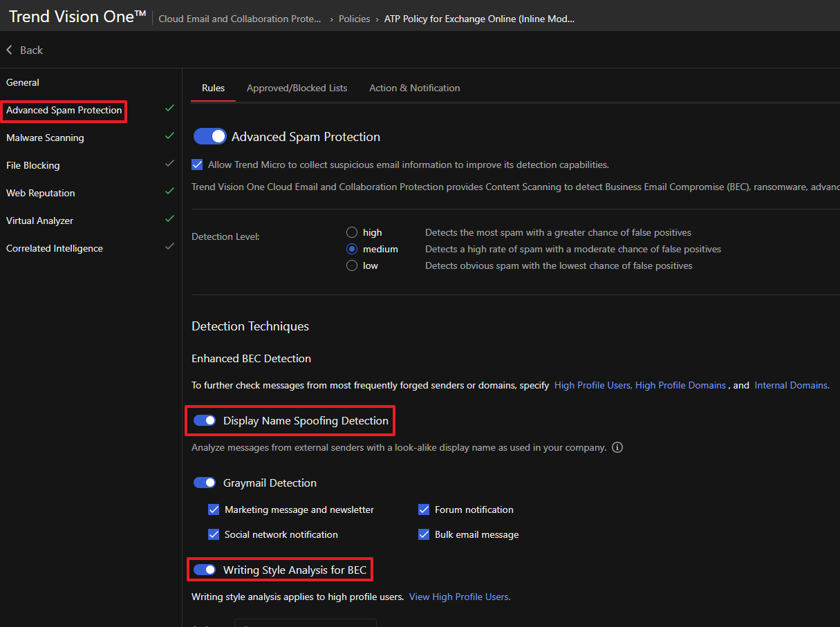Screen dimensions: 840x627
Task: Disable Display Name Spoofing Detection toggle
Action: pyautogui.click(x=205, y=420)
